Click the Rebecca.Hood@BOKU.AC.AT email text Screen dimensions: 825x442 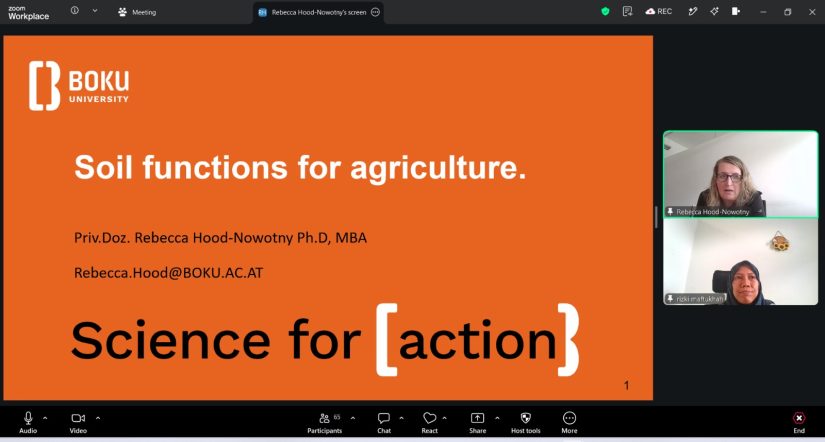point(168,273)
